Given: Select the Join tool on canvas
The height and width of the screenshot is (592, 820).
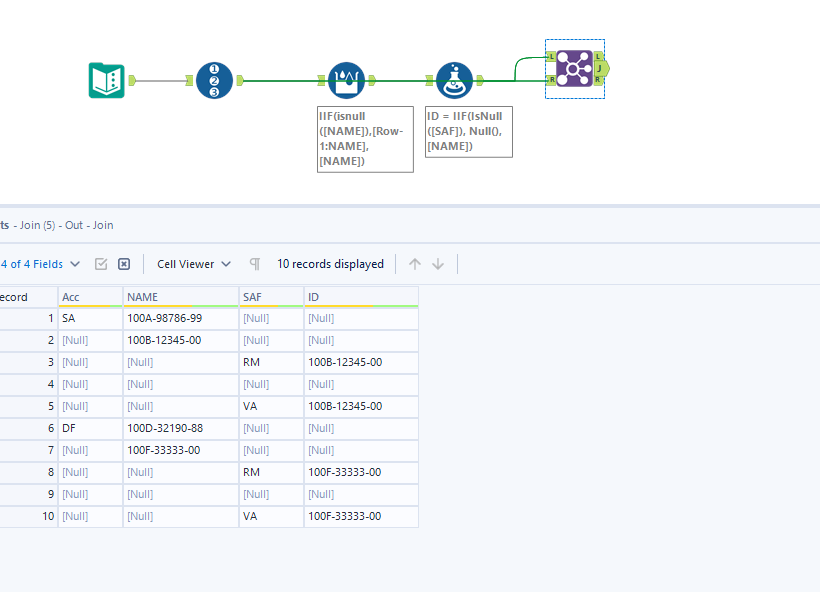Looking at the screenshot, I should 574,69.
